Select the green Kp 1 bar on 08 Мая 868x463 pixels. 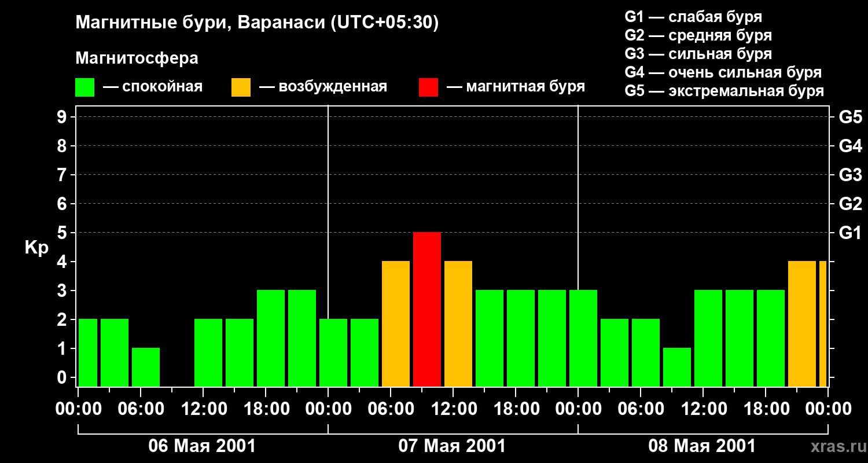click(x=677, y=367)
